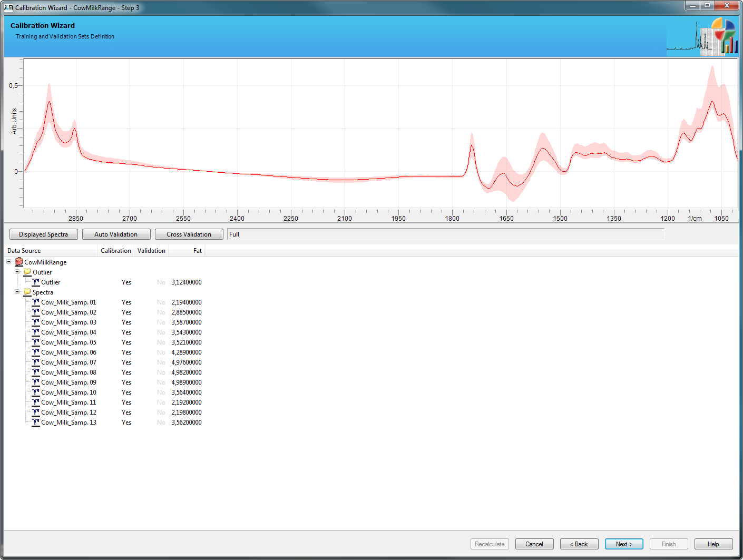Collapse the CowMilkRange root node
The height and width of the screenshot is (560, 743).
coord(9,262)
